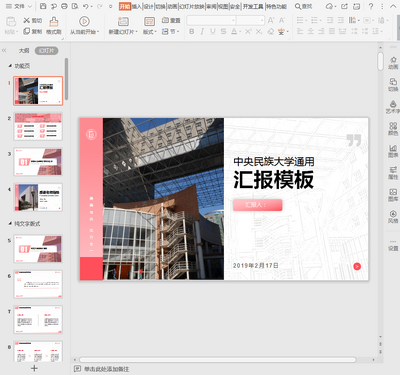Click the help question mark icon
This screenshot has height=375, width=400.
[371, 6]
